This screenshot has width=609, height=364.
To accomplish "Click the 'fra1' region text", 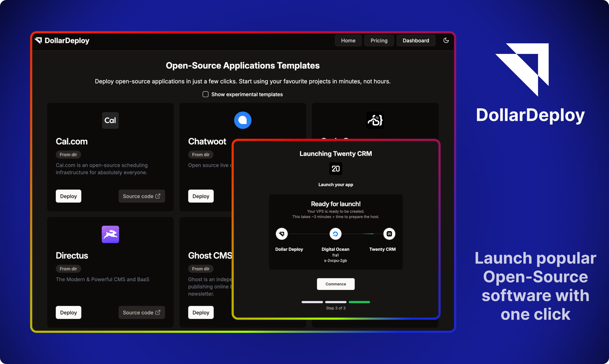I will [x=335, y=255].
